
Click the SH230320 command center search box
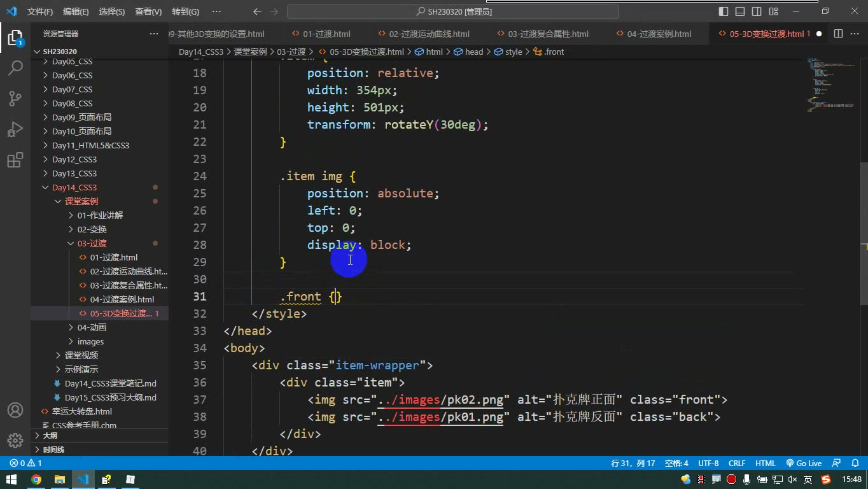click(453, 11)
